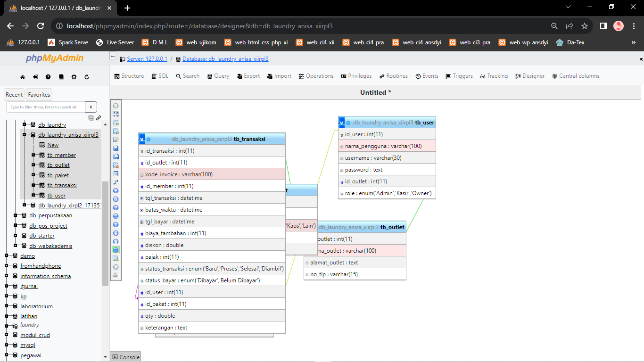
Task: Open the phpMyAdmin settings gear icon
Action: point(74,77)
